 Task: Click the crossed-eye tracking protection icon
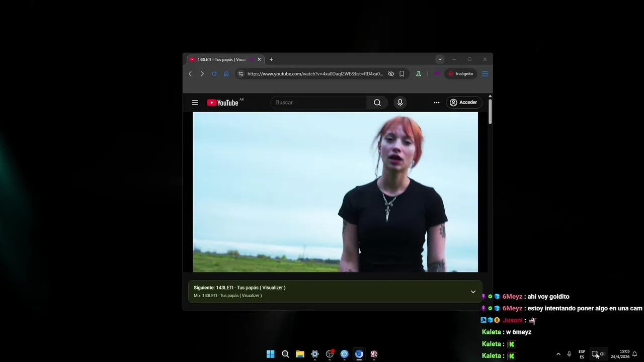pyautogui.click(x=391, y=74)
